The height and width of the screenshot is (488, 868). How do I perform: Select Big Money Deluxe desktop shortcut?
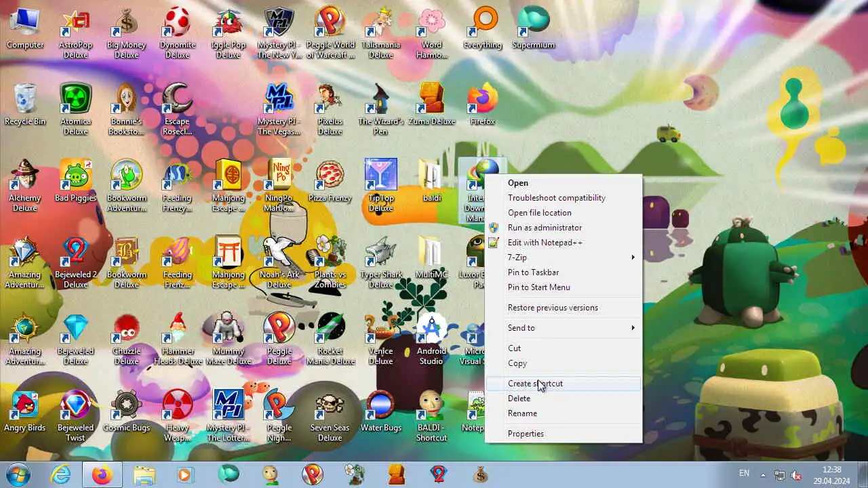[127, 33]
